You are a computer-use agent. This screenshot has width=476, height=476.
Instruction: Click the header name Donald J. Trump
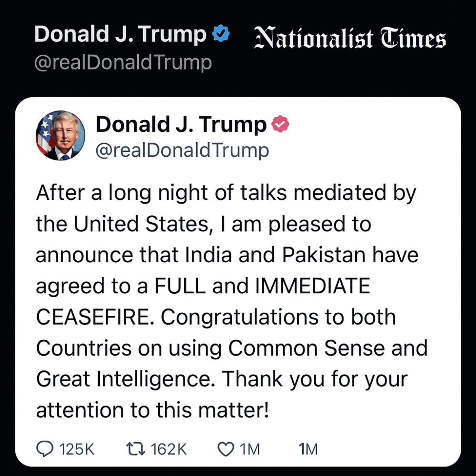pos(120,35)
